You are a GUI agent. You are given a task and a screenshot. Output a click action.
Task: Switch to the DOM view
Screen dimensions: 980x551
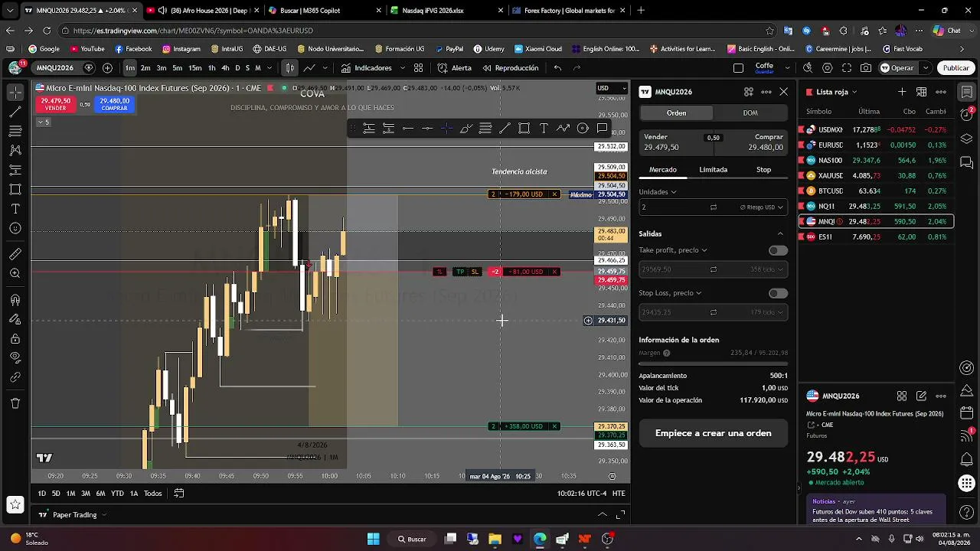tap(750, 113)
